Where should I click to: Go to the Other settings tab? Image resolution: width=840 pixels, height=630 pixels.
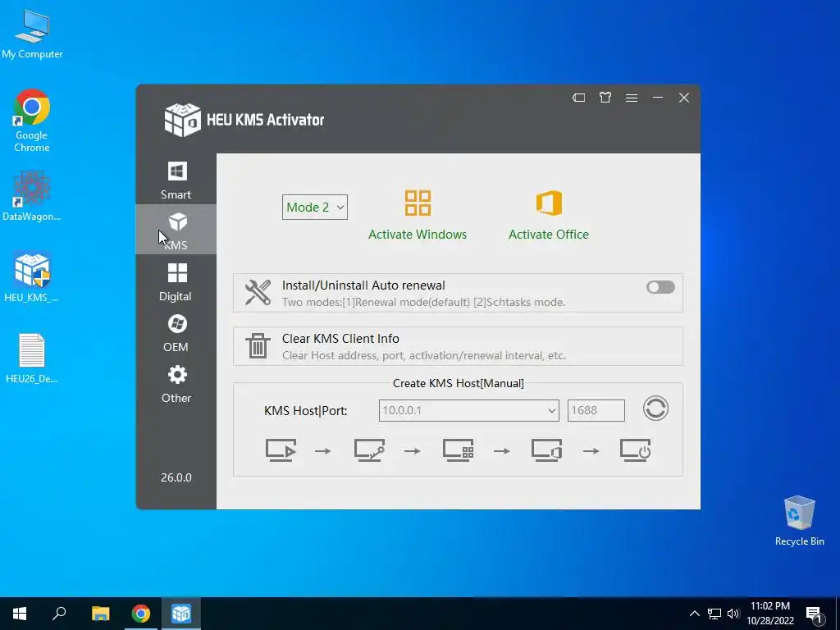(176, 384)
